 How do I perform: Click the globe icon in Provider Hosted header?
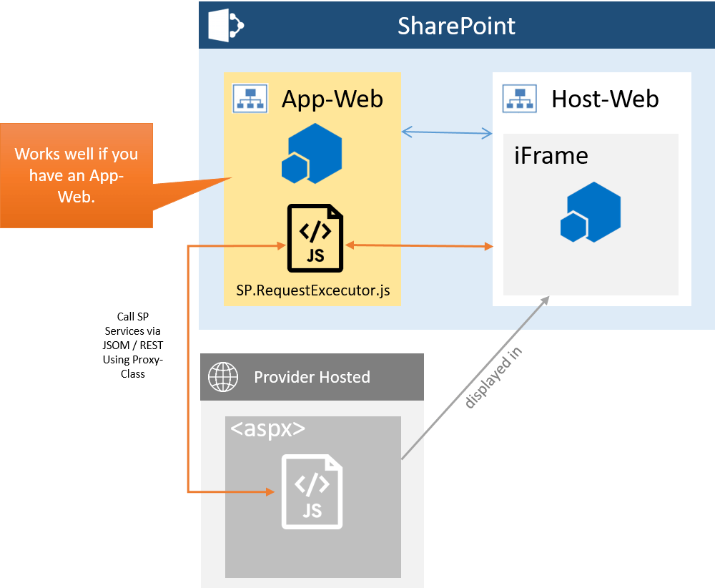pyautogui.click(x=223, y=377)
